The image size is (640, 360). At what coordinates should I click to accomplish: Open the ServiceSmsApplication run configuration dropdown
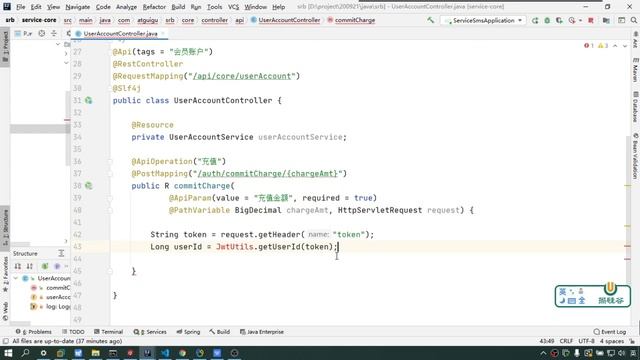click(x=483, y=20)
